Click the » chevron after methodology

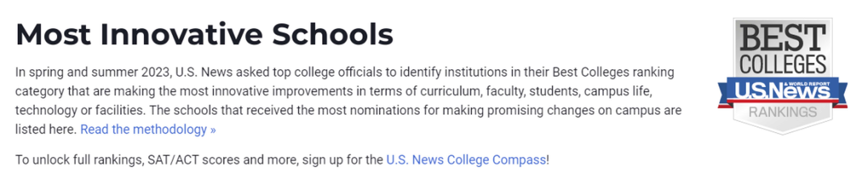coord(213,130)
